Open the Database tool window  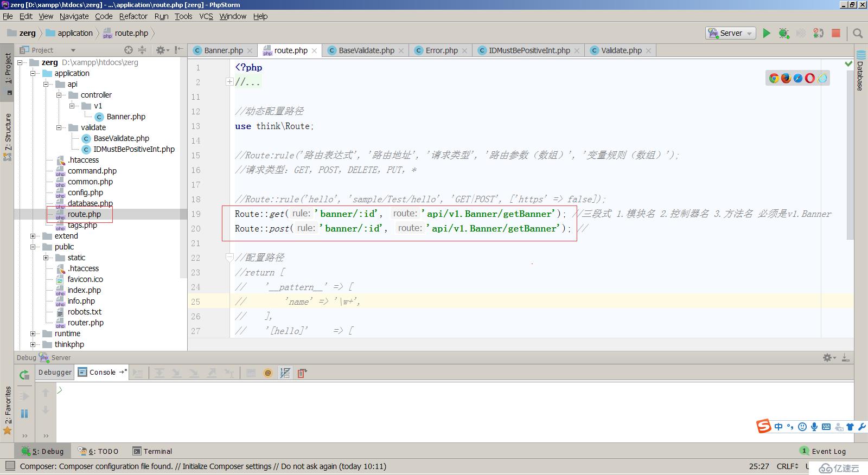point(861,70)
